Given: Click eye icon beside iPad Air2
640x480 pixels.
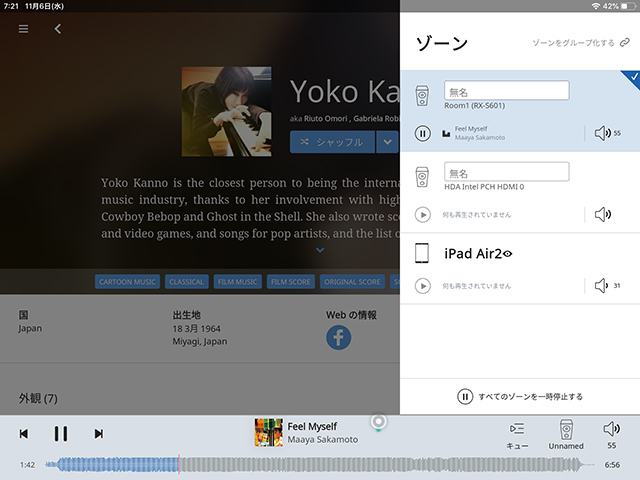Looking at the screenshot, I should pyautogui.click(x=507, y=254).
